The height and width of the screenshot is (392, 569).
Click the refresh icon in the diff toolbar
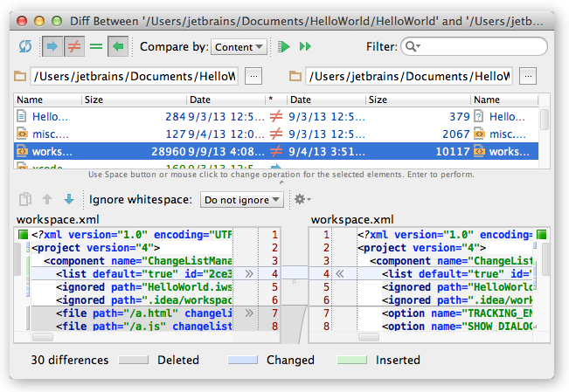point(25,46)
